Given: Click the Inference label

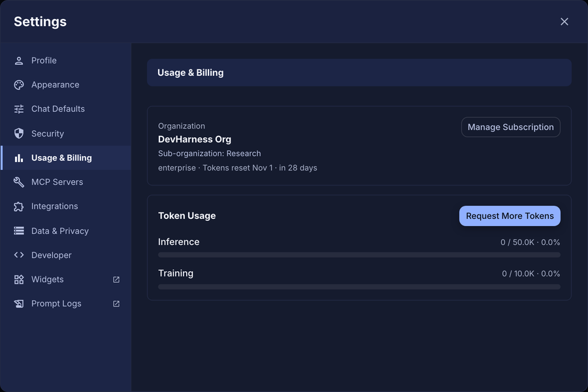Looking at the screenshot, I should point(178,242).
